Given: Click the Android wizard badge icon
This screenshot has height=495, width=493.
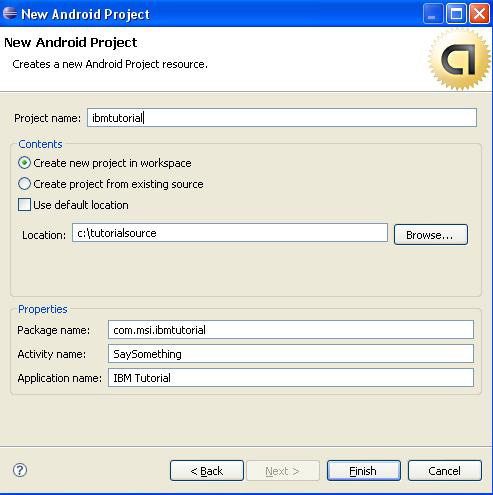Looking at the screenshot, I should click(x=459, y=60).
